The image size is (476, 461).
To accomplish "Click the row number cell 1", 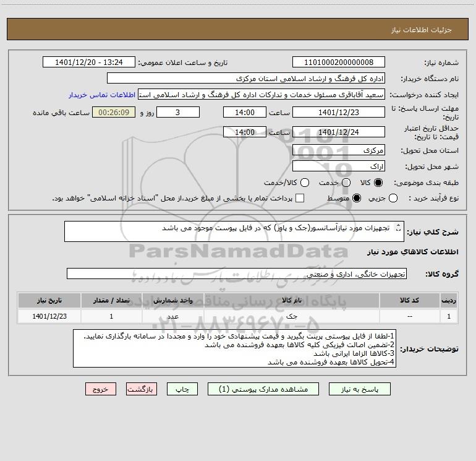I will 449,316.
